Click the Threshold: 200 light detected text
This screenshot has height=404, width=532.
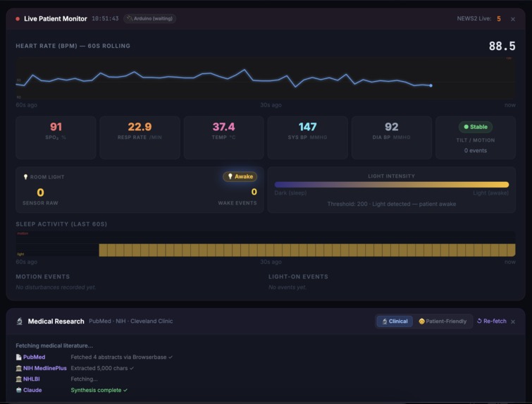392,204
